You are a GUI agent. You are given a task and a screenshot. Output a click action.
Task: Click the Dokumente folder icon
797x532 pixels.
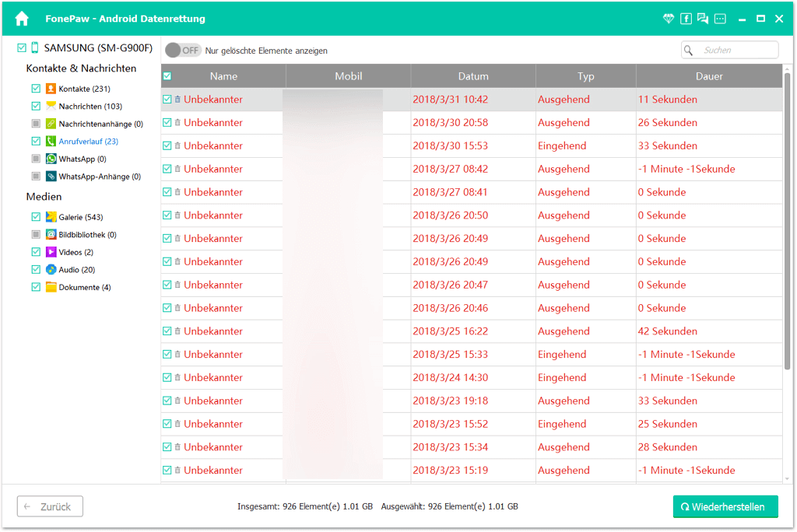(x=51, y=287)
